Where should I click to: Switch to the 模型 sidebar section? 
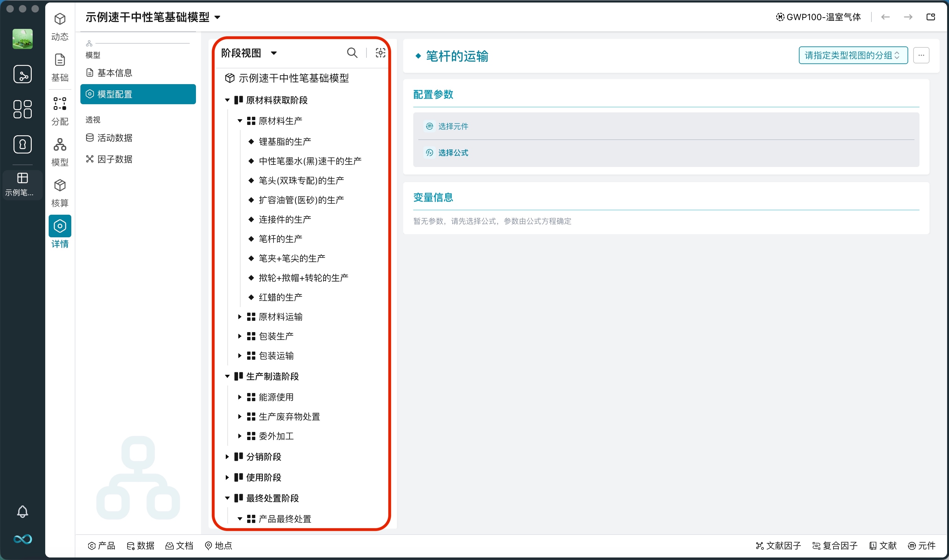60,151
